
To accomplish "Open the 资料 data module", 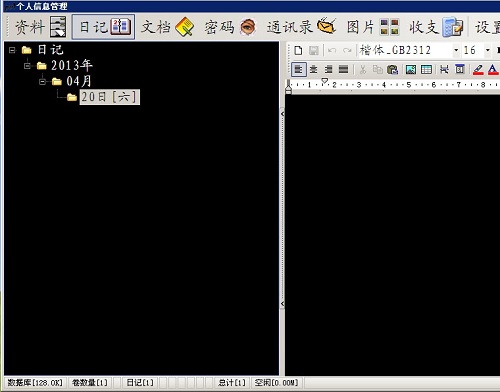I will click(x=40, y=27).
